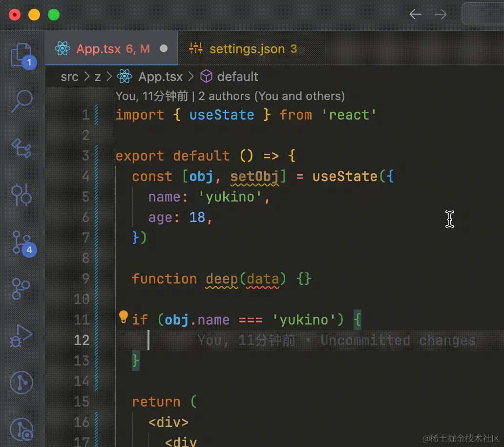The height and width of the screenshot is (447, 504).
Task: Open the git branch graph icon in the activity bar
Action: pyautogui.click(x=21, y=288)
